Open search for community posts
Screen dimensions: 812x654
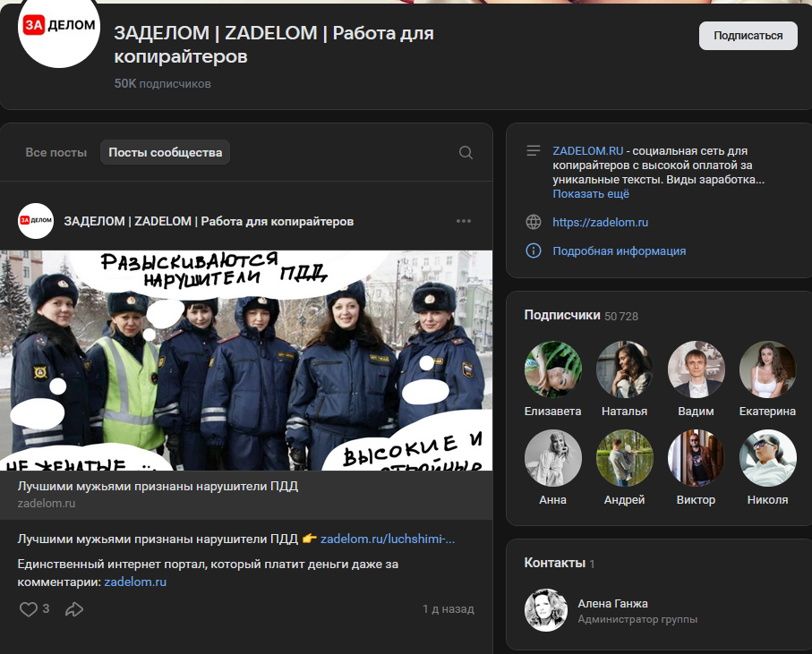pos(466,152)
